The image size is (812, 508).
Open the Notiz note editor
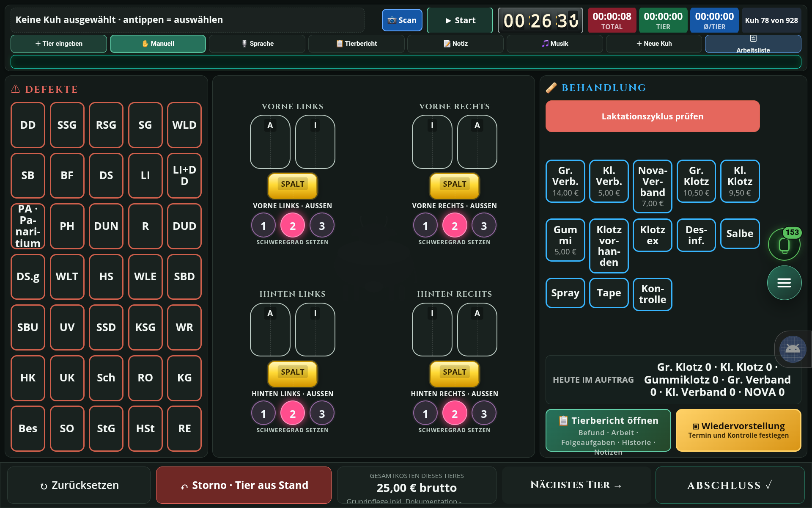coord(455,44)
